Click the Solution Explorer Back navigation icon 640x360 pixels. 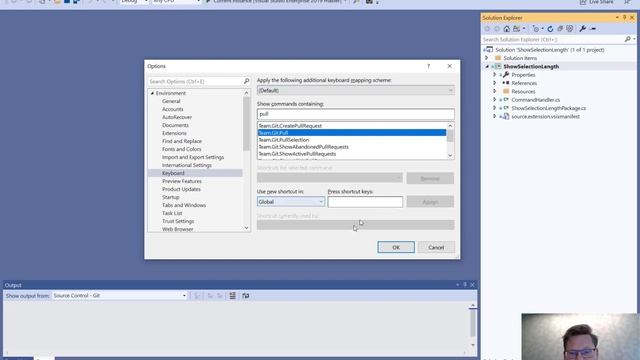point(487,29)
